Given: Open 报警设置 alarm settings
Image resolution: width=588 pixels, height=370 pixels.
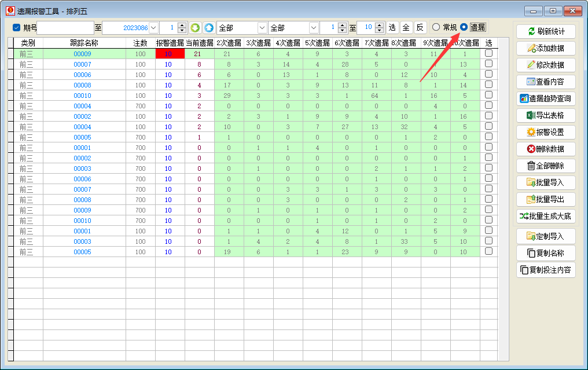Looking at the screenshot, I should pos(546,132).
